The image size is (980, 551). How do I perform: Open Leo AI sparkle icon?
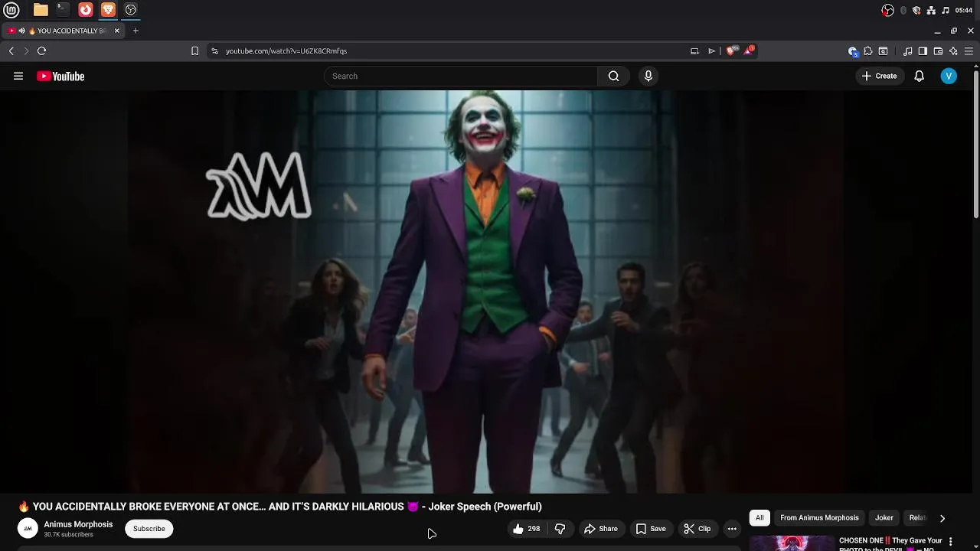click(953, 51)
